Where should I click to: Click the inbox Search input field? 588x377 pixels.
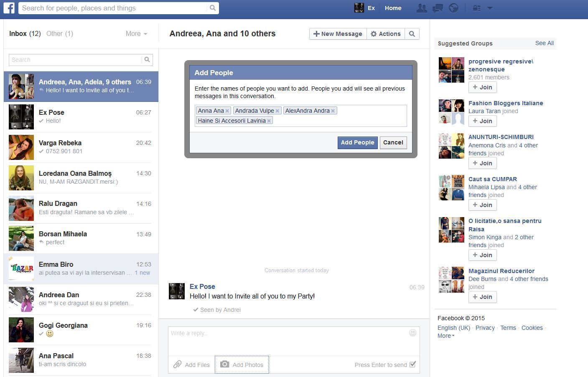point(75,60)
